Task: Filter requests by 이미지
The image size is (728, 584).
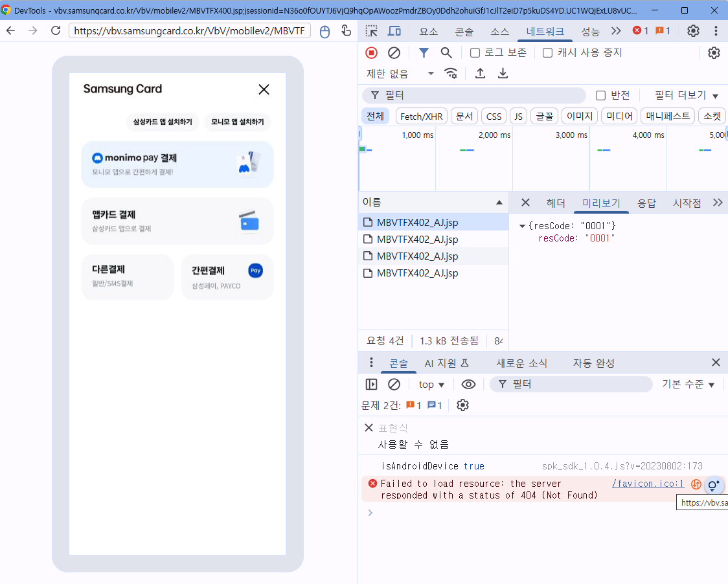Action: pyautogui.click(x=580, y=116)
